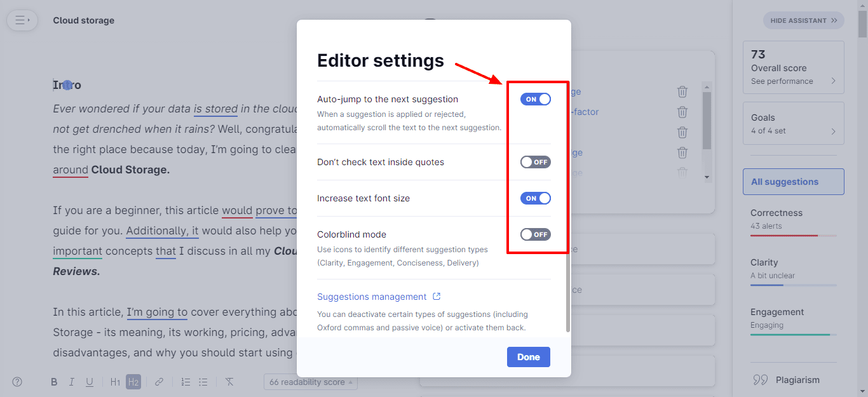
Task: Toggle Colorblind mode on
Action: [x=535, y=234]
